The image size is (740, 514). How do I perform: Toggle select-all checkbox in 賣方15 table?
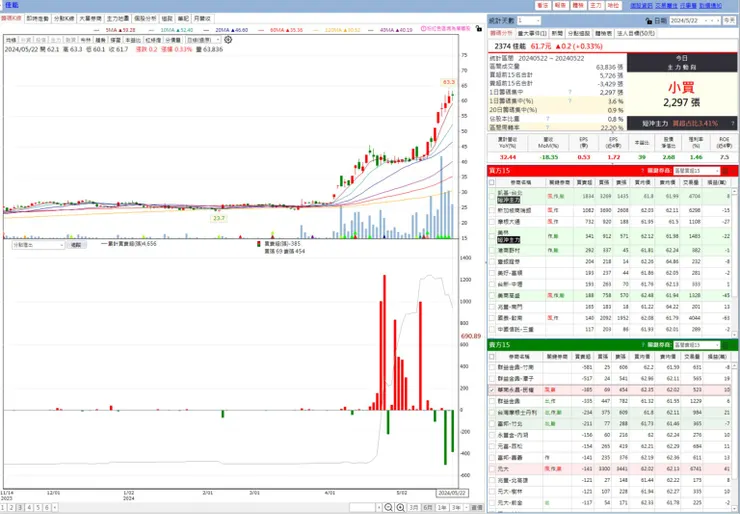[x=492, y=357]
